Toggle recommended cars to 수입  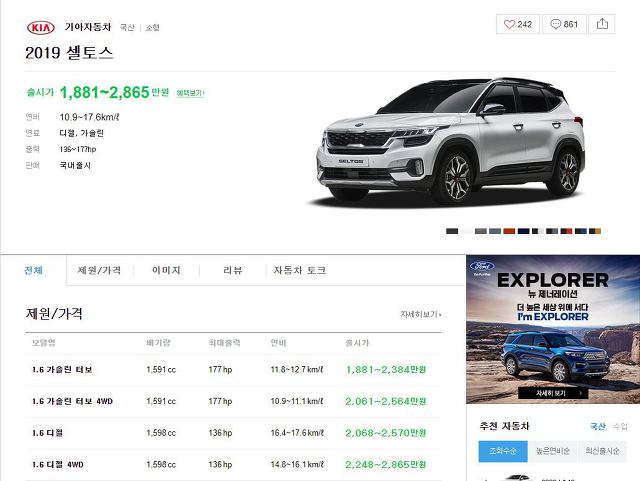(620, 426)
